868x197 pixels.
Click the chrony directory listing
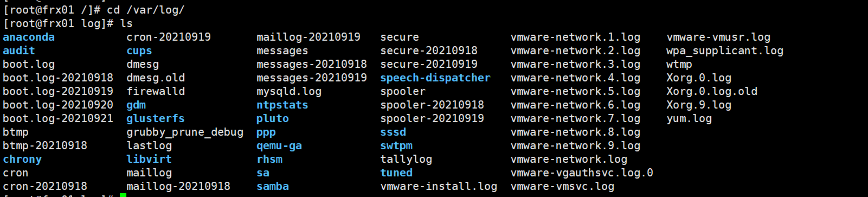click(x=22, y=159)
